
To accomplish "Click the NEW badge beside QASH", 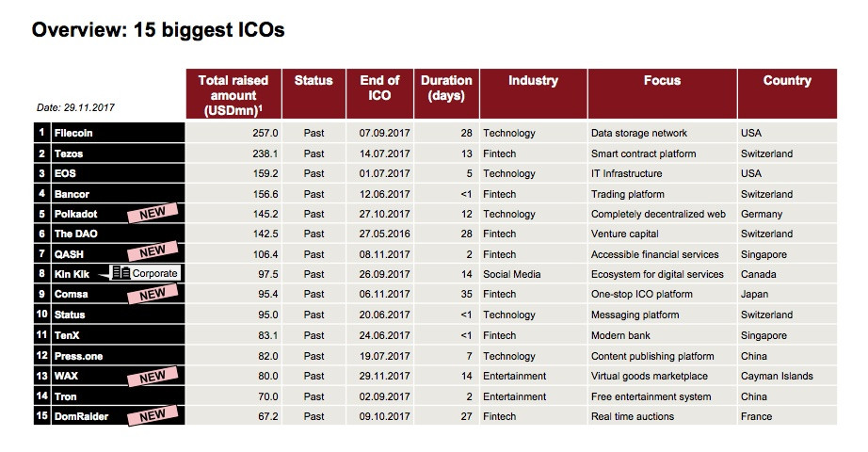I will click(x=153, y=251).
